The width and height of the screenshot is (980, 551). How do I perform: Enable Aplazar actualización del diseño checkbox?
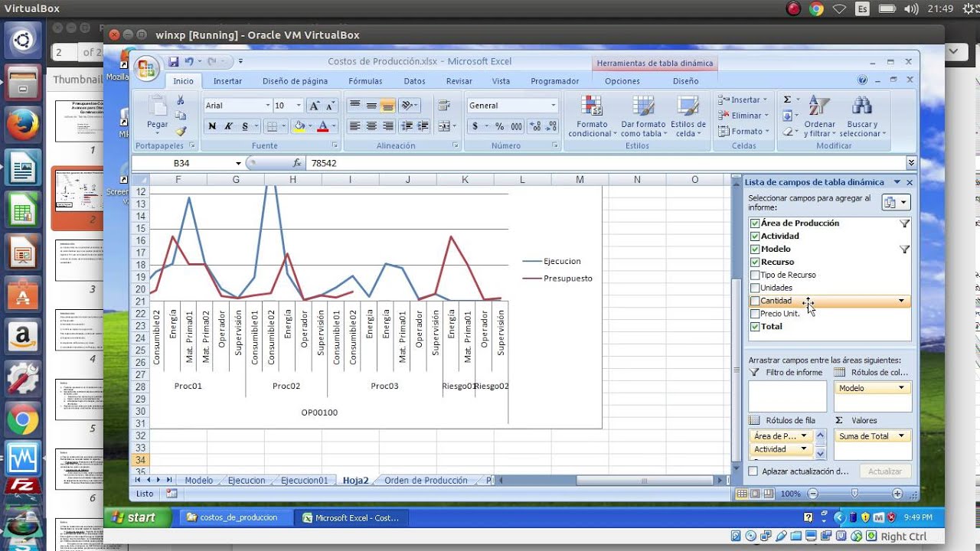click(753, 471)
